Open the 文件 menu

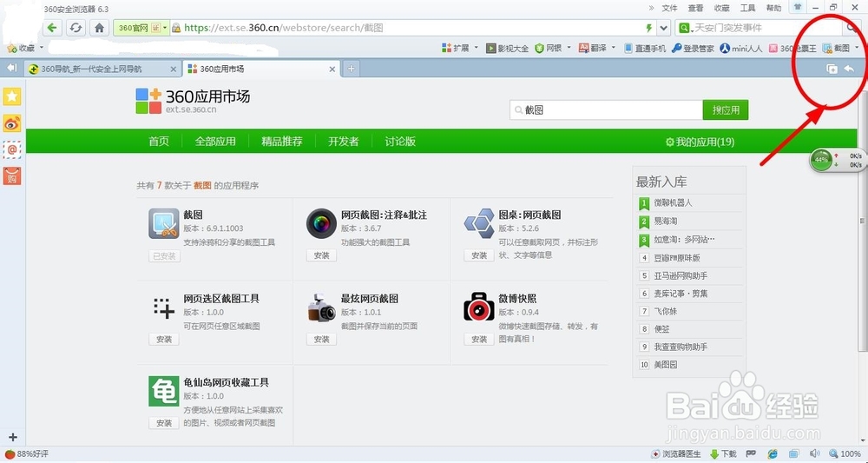(x=670, y=8)
